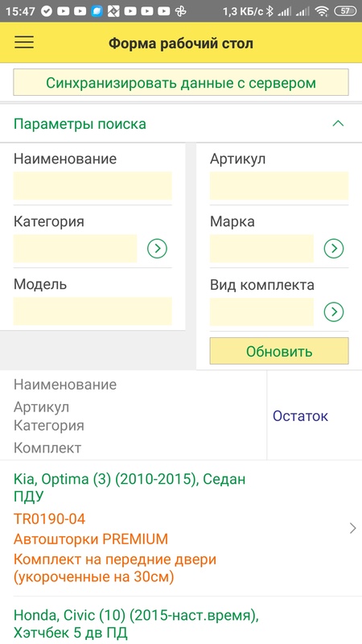Click the Параметры поиска header text
This screenshot has width=362, height=644.
pos(80,124)
